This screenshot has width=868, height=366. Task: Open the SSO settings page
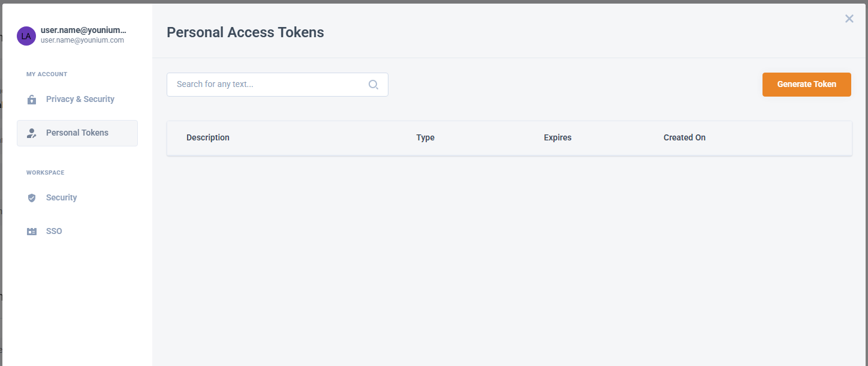pyautogui.click(x=54, y=231)
